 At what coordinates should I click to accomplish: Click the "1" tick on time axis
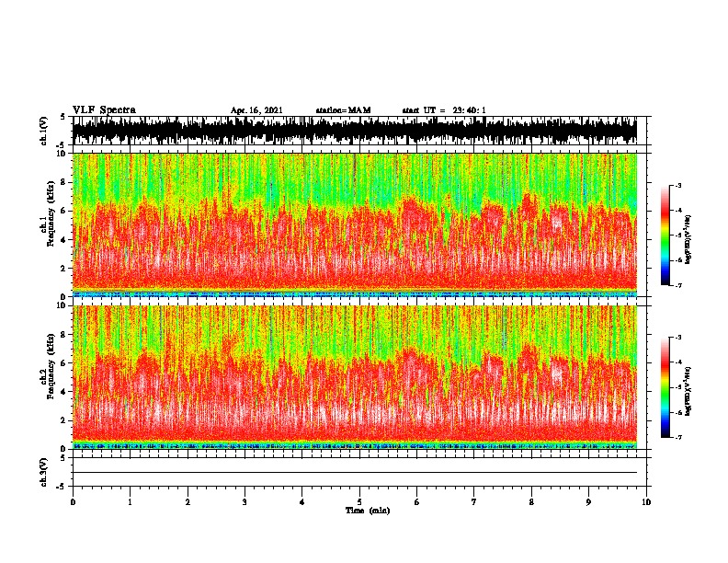(130, 502)
